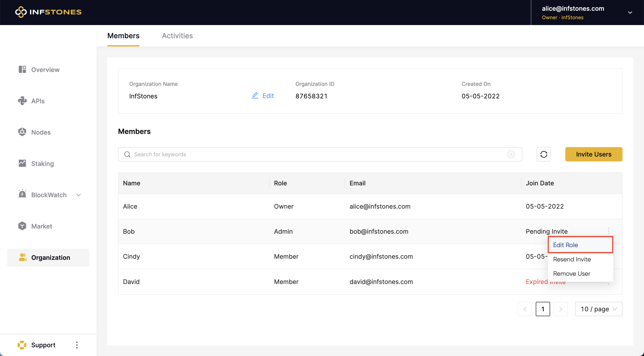Go to Nodes via its icon

(22, 132)
